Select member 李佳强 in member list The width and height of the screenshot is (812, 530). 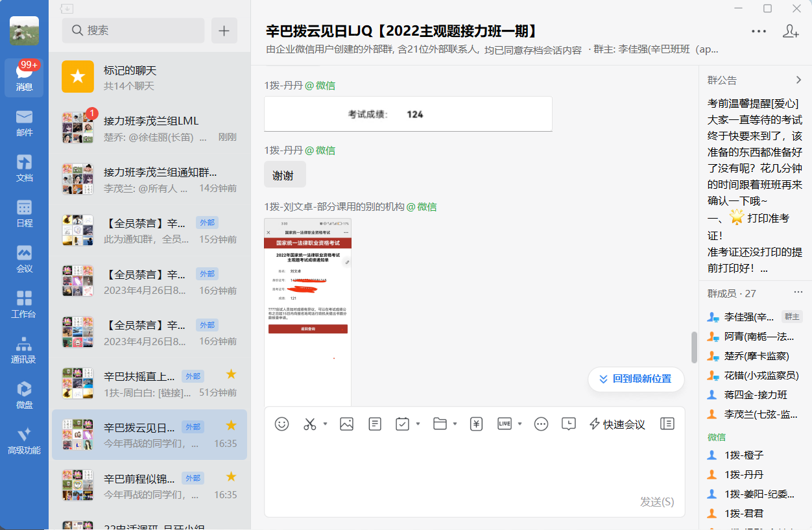[755, 317]
